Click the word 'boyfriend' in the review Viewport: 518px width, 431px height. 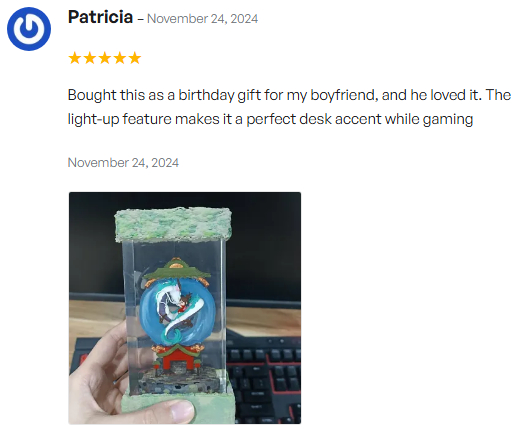click(344, 95)
